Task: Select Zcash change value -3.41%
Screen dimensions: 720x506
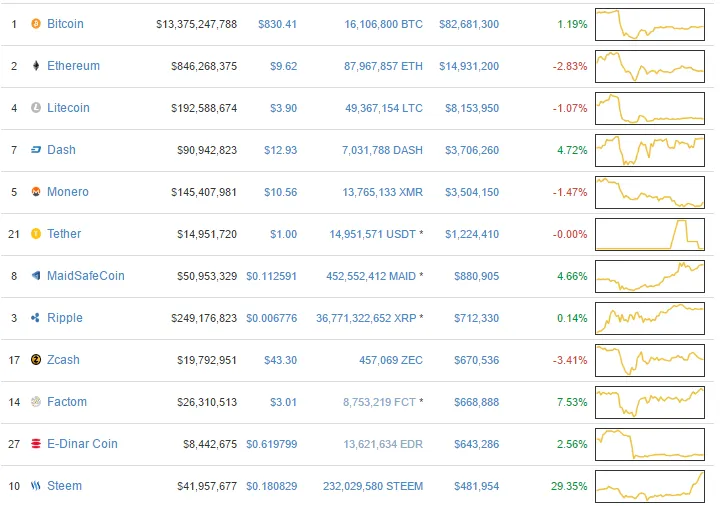Action: 570,360
